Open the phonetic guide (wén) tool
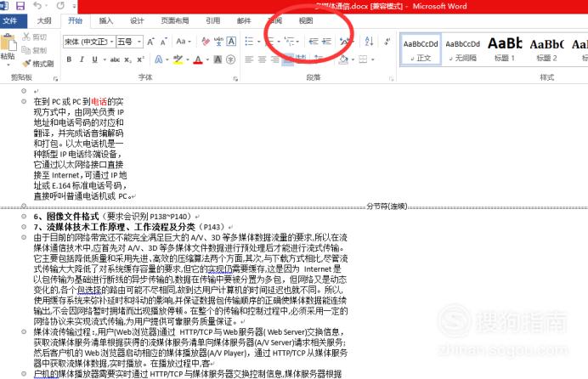The width and height of the screenshot is (588, 379). pyautogui.click(x=218, y=42)
